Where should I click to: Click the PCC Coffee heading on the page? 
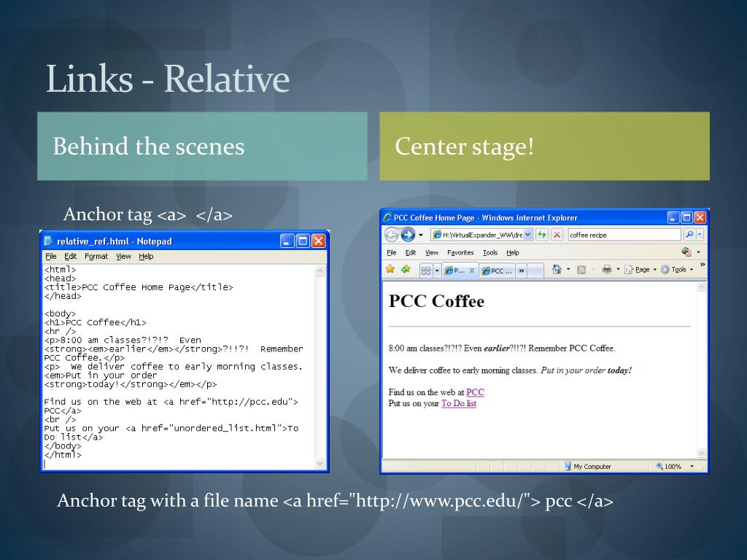pyautogui.click(x=436, y=301)
